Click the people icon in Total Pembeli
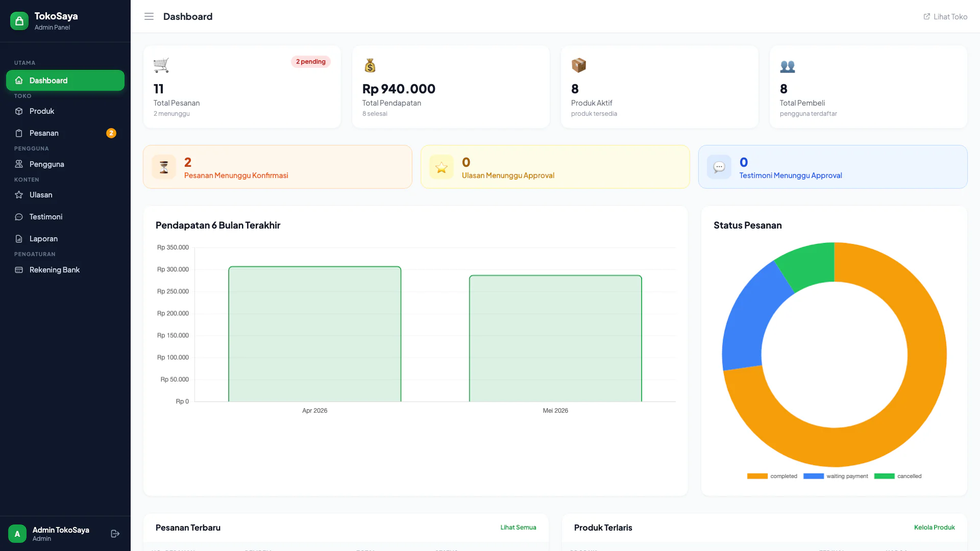This screenshot has width=980, height=551. [x=788, y=66]
